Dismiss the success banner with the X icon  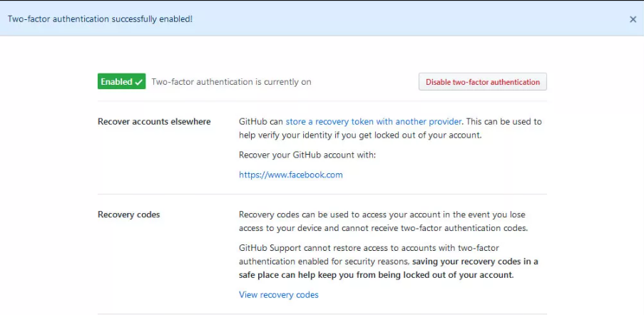(633, 19)
